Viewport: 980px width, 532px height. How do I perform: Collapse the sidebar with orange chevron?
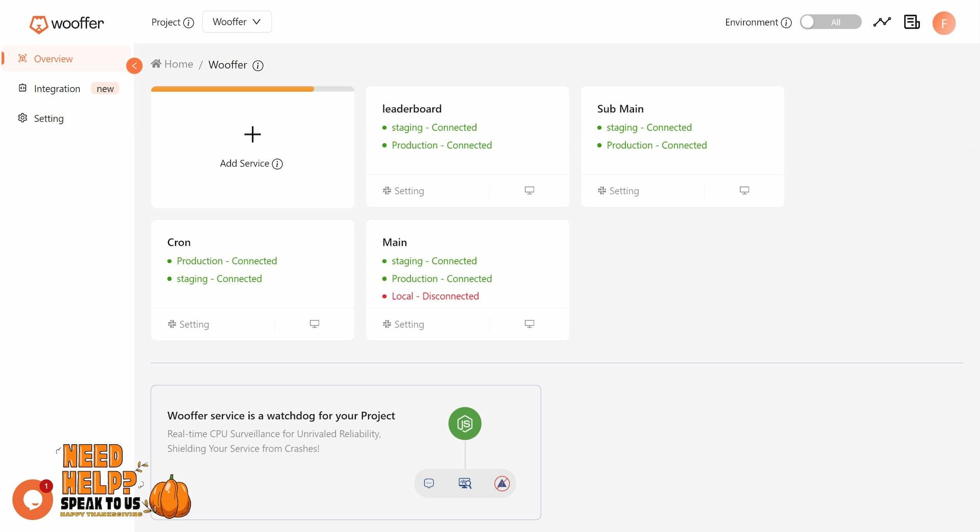tap(134, 66)
